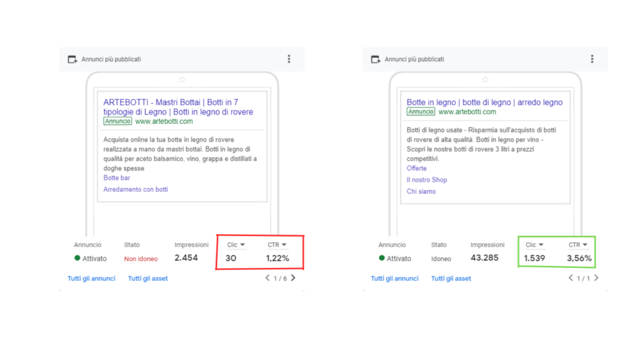The height and width of the screenshot is (363, 644).
Task: Click previous arrow in 1 / 1 pager
Action: coord(570,278)
